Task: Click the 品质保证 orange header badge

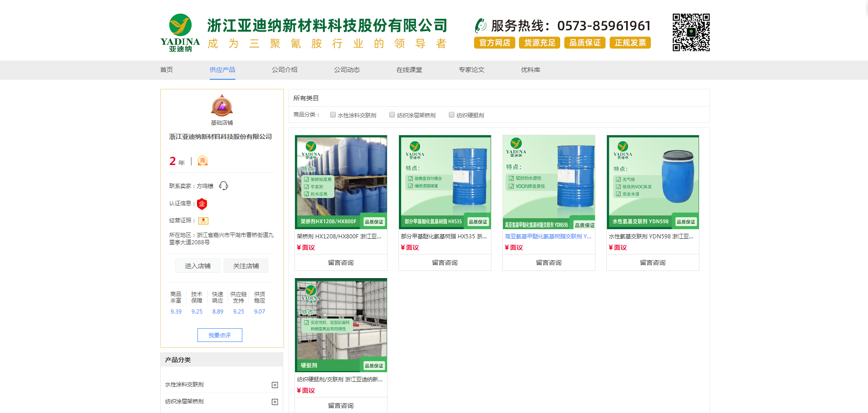Action: tap(585, 43)
